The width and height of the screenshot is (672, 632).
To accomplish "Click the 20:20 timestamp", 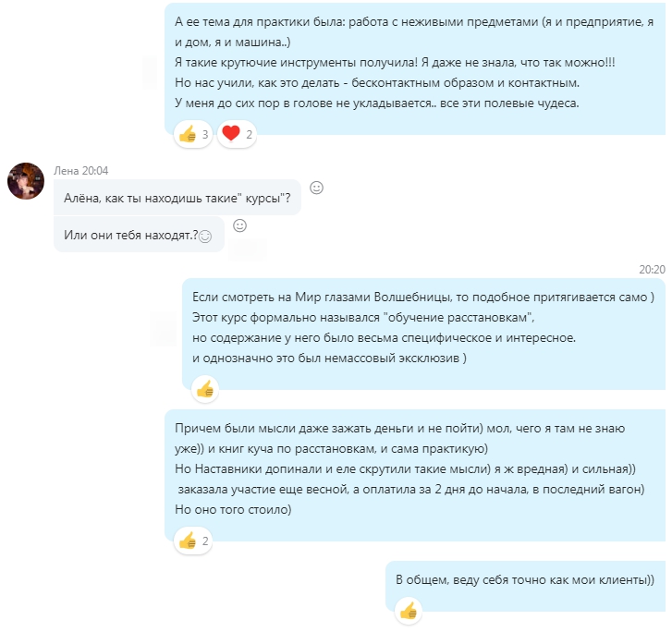I will click(x=652, y=269).
